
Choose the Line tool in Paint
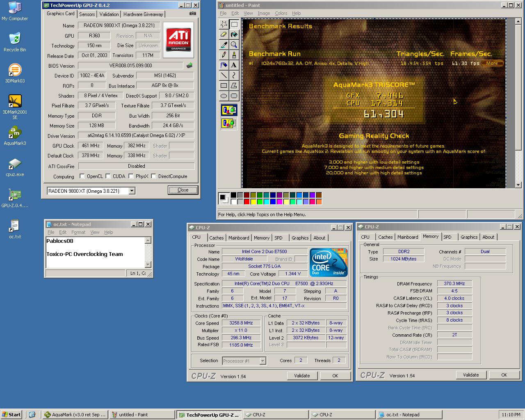(x=224, y=75)
